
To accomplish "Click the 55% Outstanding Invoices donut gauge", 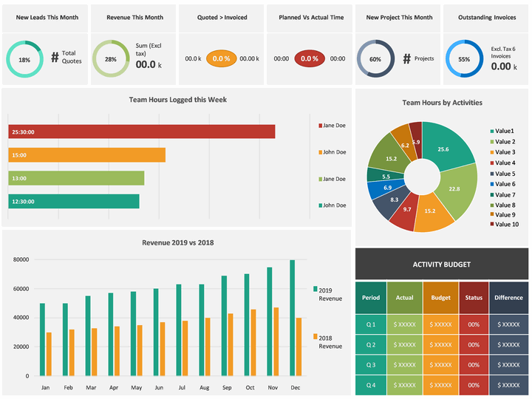I will tap(464, 58).
